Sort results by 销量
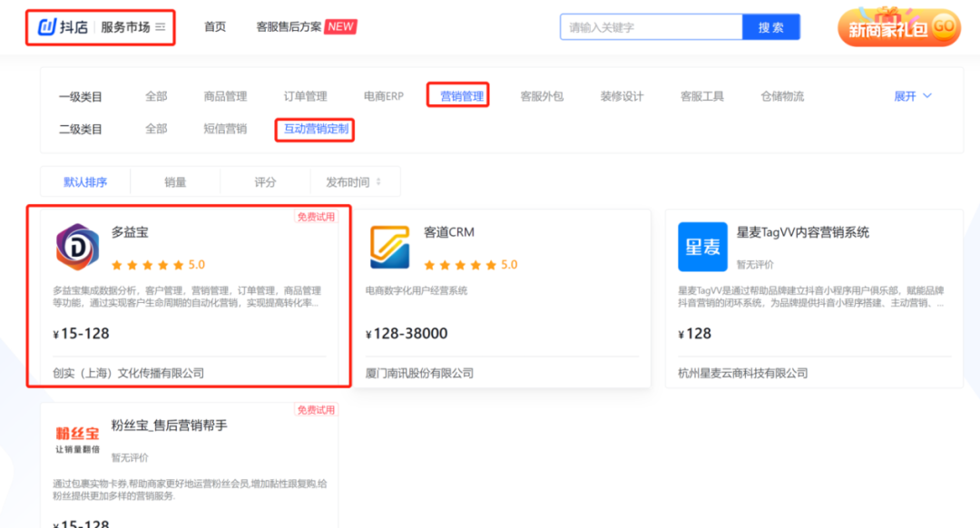The image size is (980, 528). pos(175,181)
